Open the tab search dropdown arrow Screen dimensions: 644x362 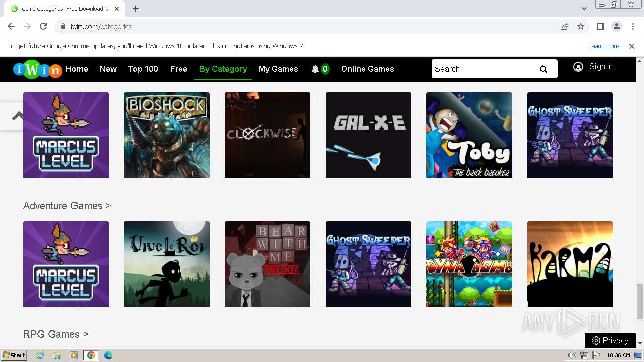point(584,9)
